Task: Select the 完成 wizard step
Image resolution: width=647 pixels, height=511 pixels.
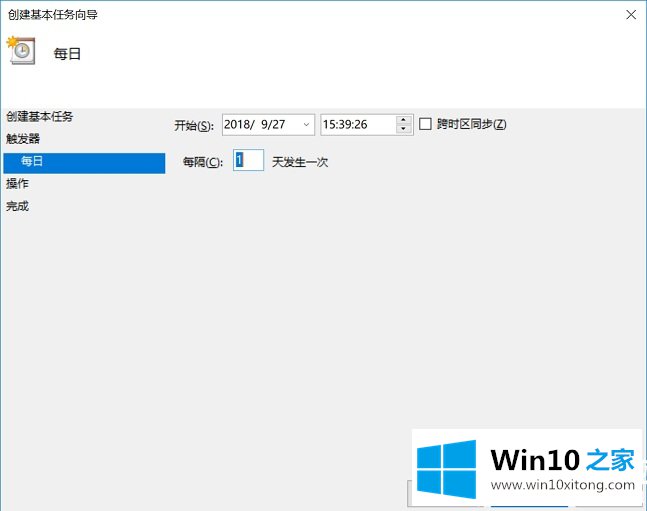Action: (17, 206)
